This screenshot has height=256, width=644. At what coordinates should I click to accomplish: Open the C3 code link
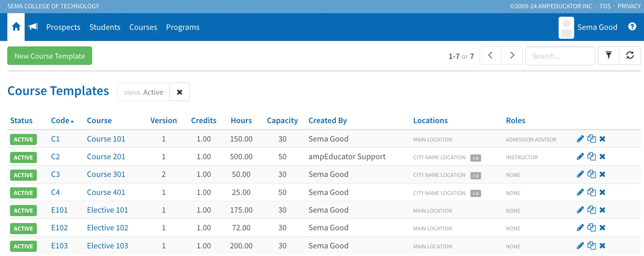(55, 174)
